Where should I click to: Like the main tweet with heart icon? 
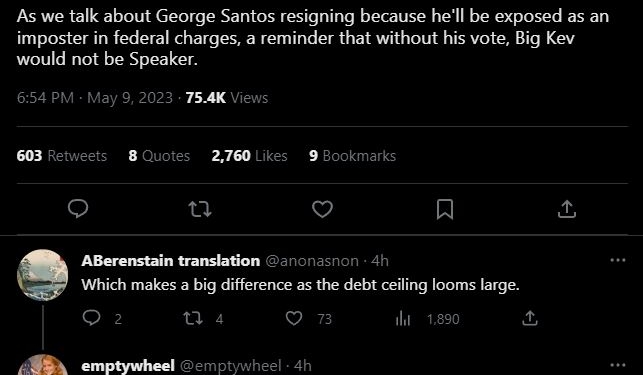322,209
